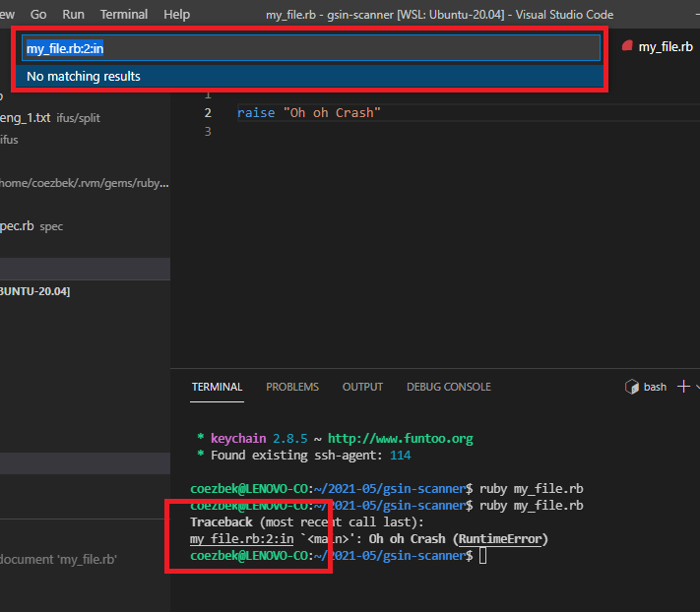Screen dimensions: 700x612
Task: Switch to the OUTPUT panel tab
Action: click(362, 387)
